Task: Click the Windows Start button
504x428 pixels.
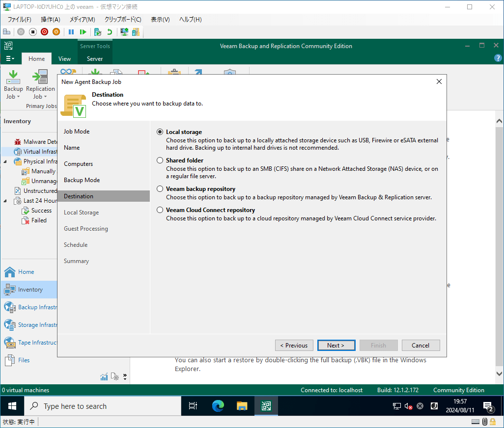Action: tap(12, 406)
